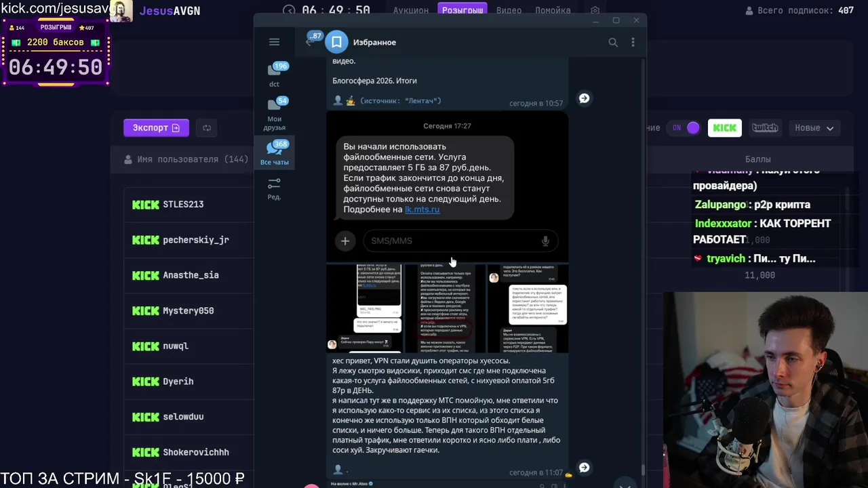Click the источник: "Лентач" text
The image size is (868, 488).
(x=400, y=100)
